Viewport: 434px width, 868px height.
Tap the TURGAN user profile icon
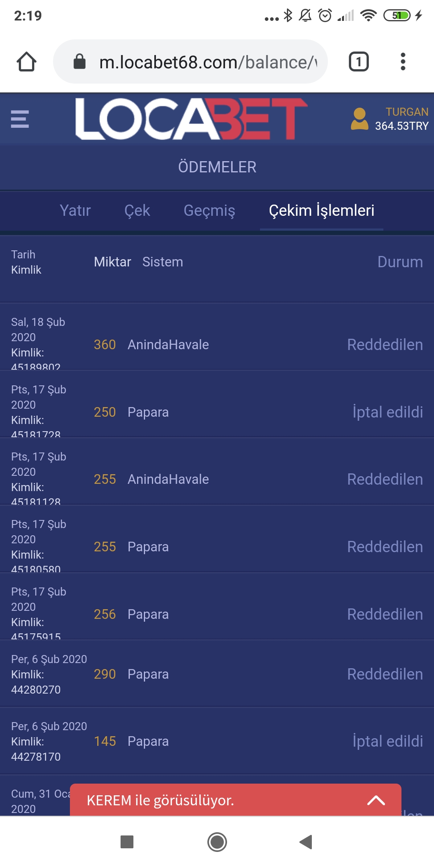[359, 119]
